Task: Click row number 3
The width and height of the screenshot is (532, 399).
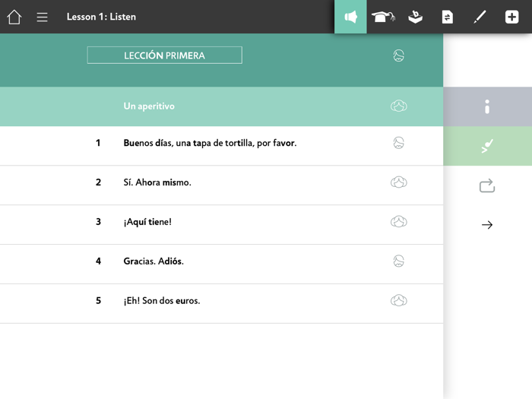Action: [x=98, y=222]
